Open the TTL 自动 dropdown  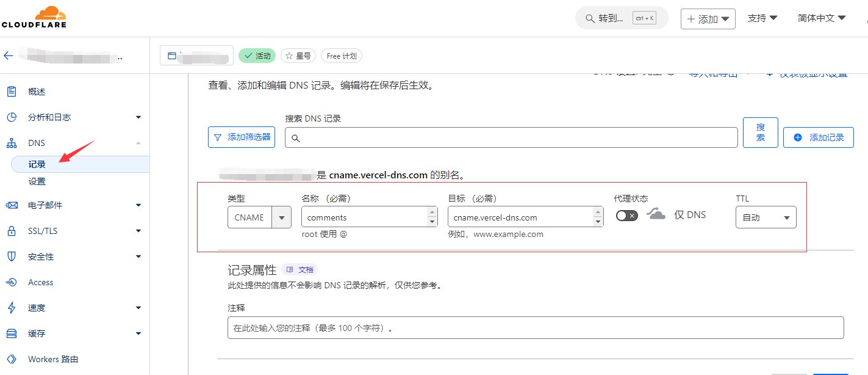click(766, 217)
